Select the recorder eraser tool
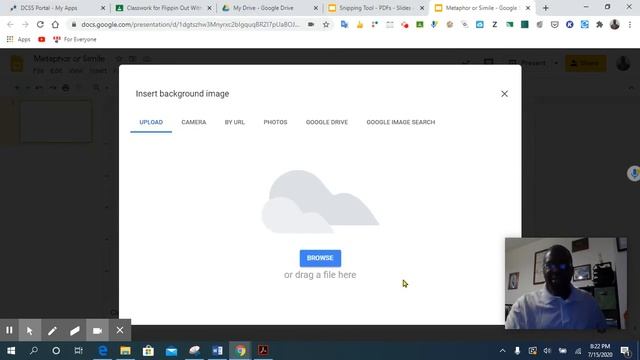This screenshot has height=360, width=640. [75, 330]
